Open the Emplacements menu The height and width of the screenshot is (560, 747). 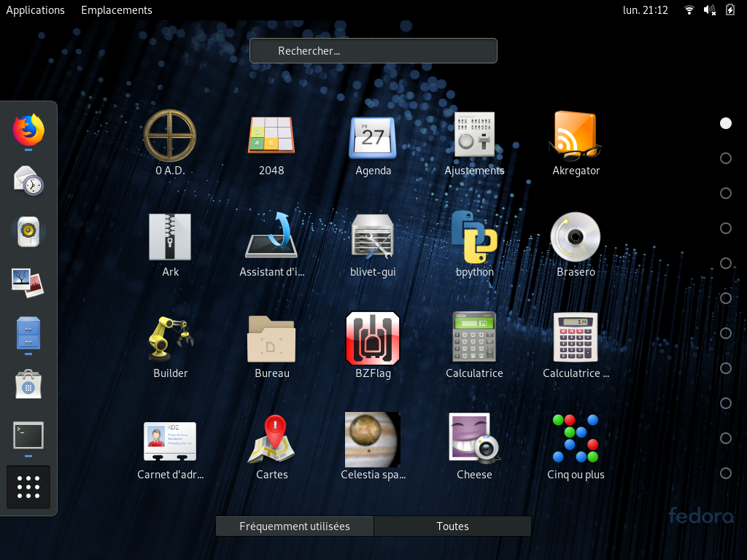click(117, 10)
